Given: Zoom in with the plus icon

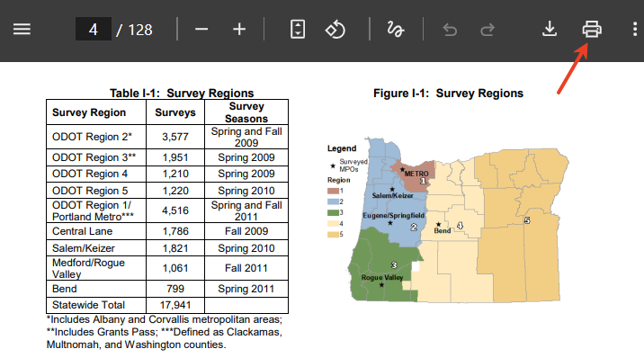Looking at the screenshot, I should 239,29.
